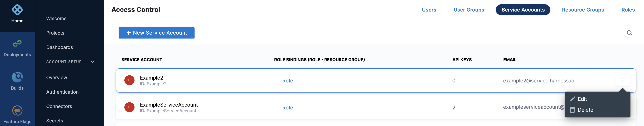Open the Deployments module icon
644x126 pixels.
(17, 44)
